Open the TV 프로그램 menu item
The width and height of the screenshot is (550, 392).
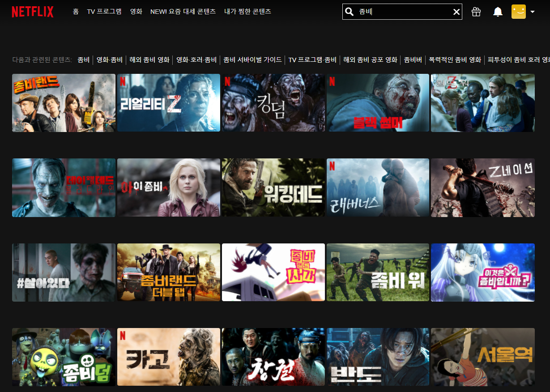(104, 11)
